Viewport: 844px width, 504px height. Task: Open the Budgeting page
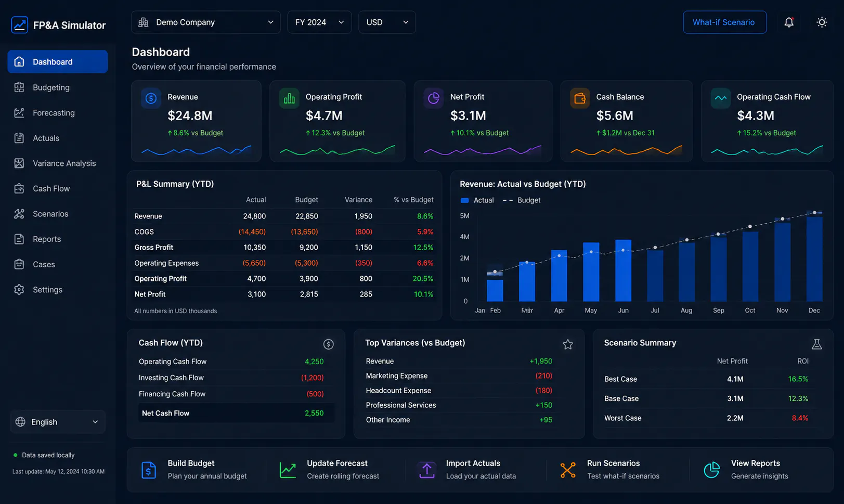point(58,87)
